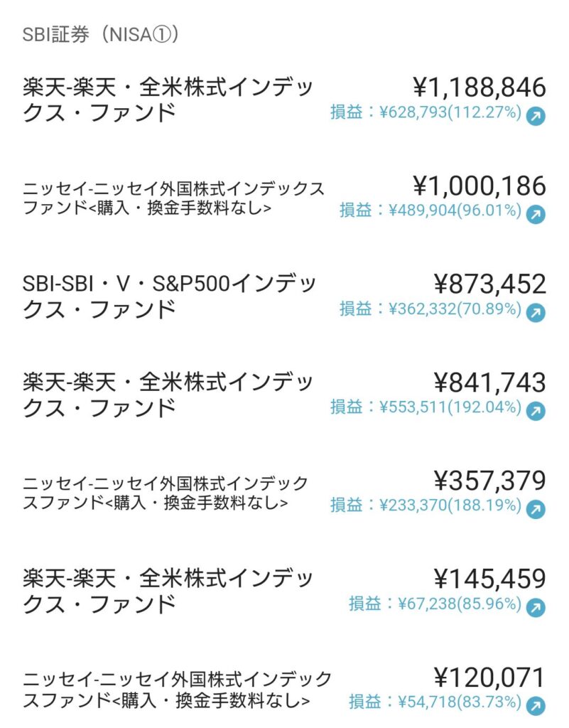Tap arrow icon beside 188.19% gain
The height and width of the screenshot is (728, 569).
[x=536, y=509]
